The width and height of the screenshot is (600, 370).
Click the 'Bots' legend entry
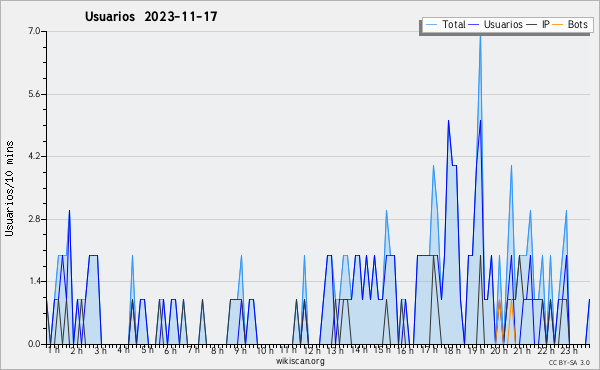577,24
